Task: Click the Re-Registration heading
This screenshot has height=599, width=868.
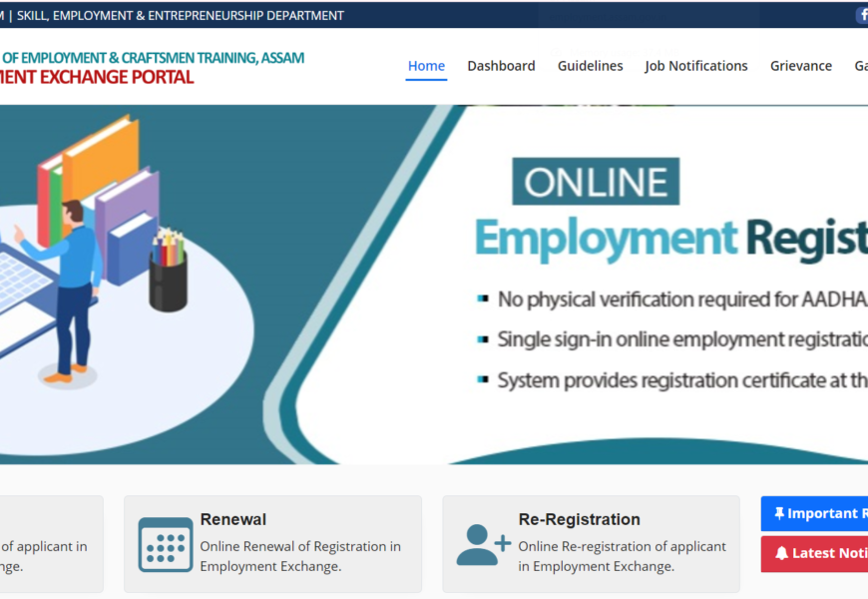Action: pyautogui.click(x=579, y=519)
